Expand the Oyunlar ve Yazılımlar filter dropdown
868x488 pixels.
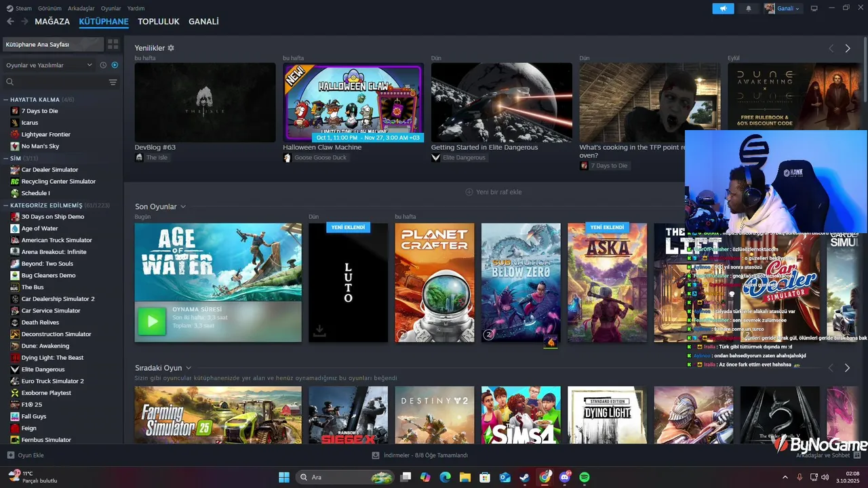click(49, 65)
